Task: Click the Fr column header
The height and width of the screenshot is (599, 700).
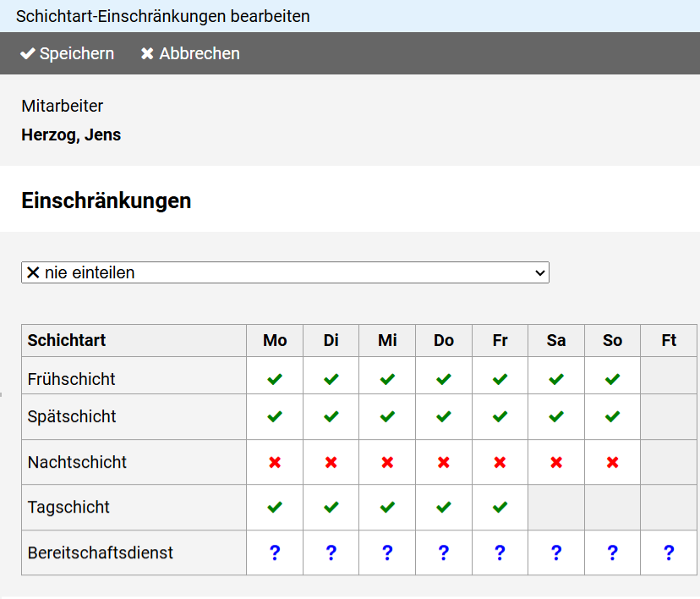Action: (x=500, y=340)
